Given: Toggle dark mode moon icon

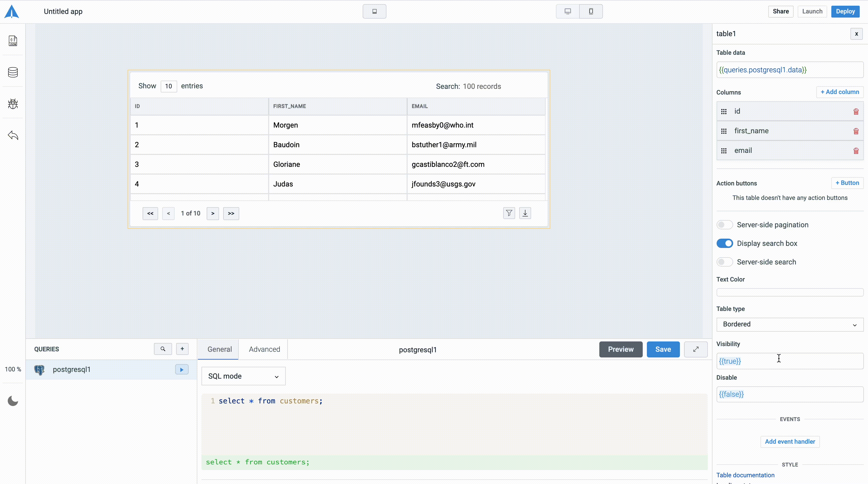Looking at the screenshot, I should (13, 401).
